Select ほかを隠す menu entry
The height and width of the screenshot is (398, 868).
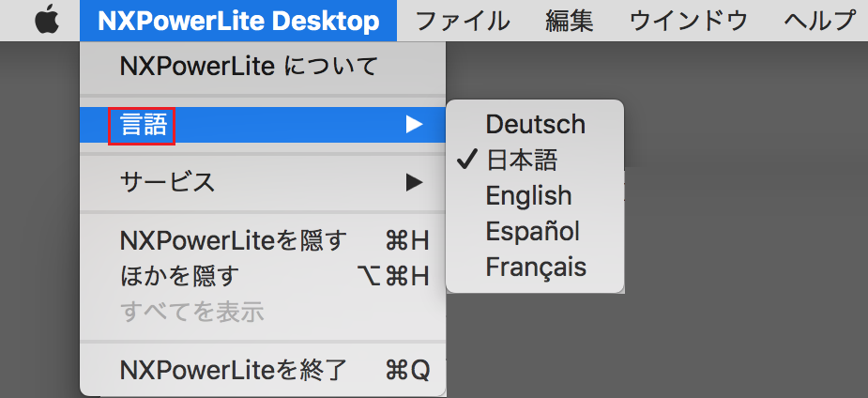[263, 276]
